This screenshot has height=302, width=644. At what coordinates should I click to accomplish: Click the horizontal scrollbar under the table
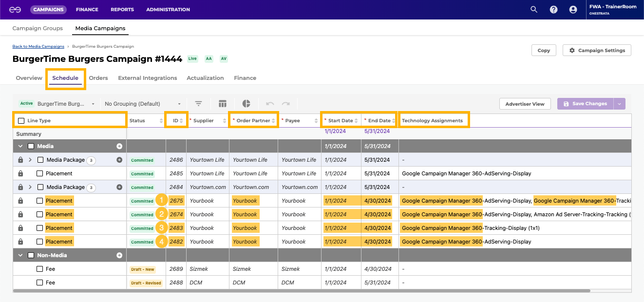click(302, 291)
